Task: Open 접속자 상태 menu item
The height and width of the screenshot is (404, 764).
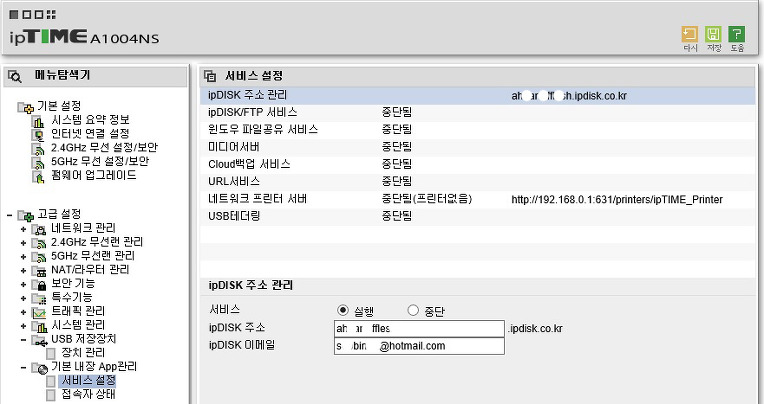Action: coord(88,394)
